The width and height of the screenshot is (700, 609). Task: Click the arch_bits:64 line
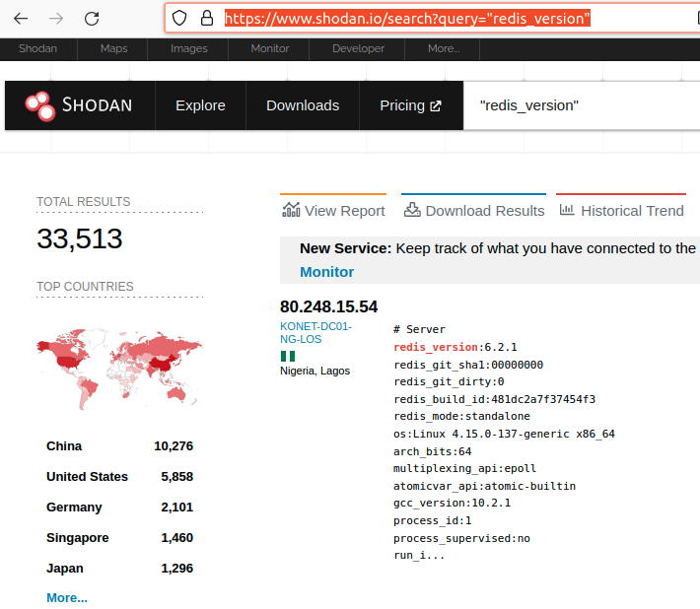tap(432, 451)
